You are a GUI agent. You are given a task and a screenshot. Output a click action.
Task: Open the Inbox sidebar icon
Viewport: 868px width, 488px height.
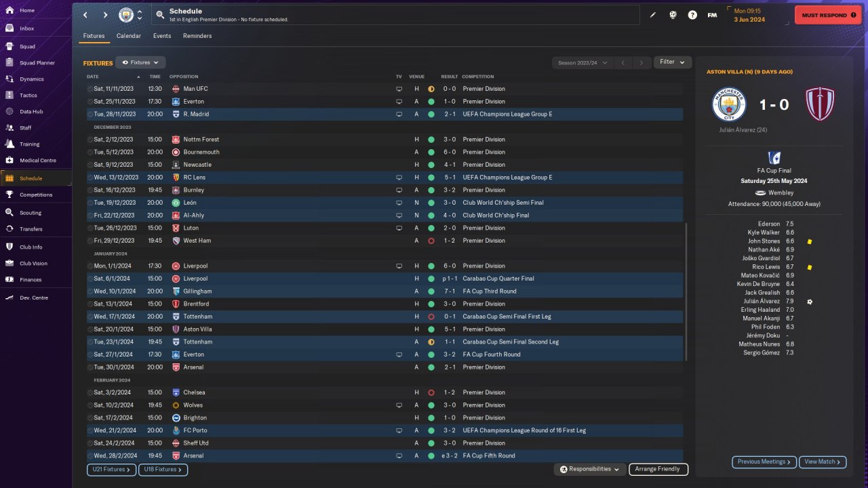click(9, 28)
